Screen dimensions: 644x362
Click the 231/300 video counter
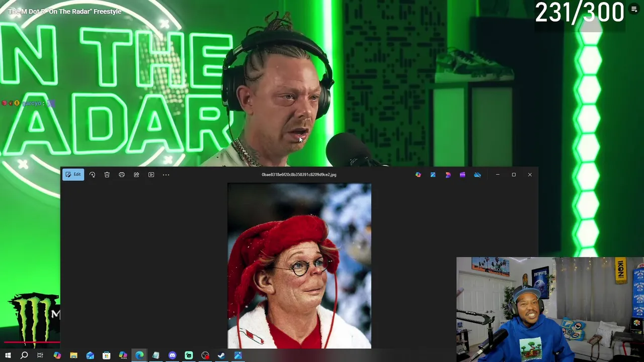pyautogui.click(x=579, y=12)
